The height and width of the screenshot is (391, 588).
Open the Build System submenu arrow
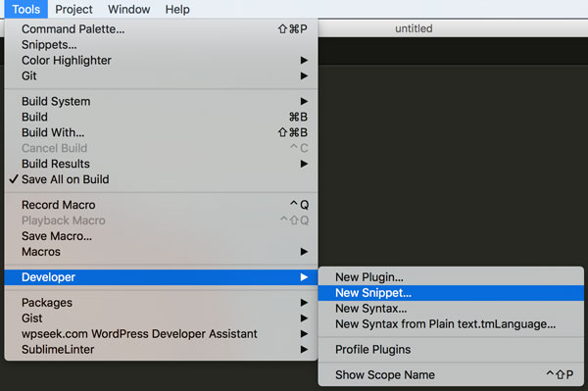pos(304,101)
